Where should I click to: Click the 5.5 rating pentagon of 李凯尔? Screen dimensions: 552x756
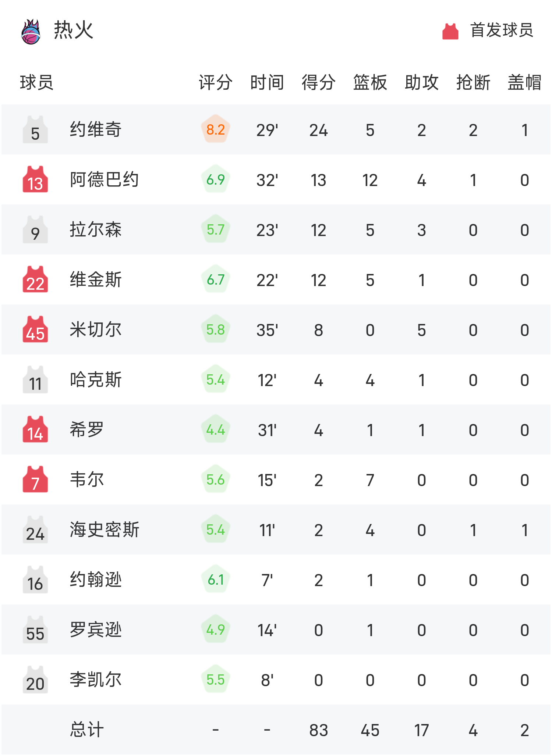[x=216, y=680]
